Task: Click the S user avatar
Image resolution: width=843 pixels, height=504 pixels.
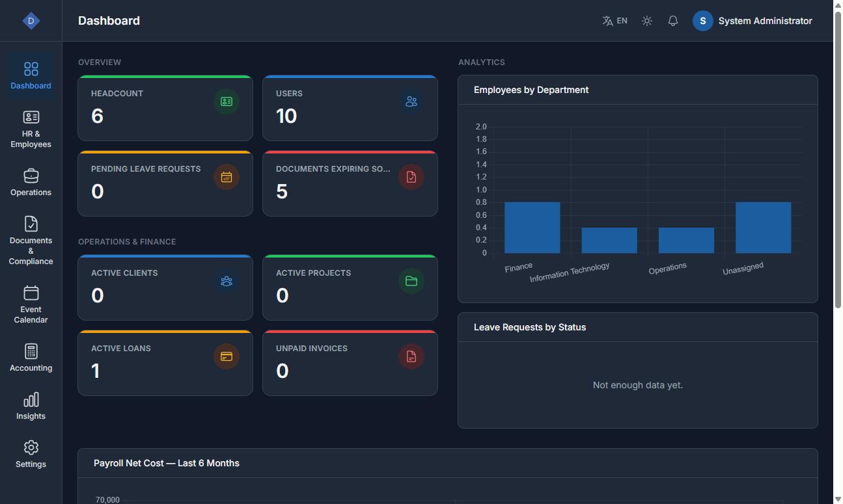Action: click(703, 21)
